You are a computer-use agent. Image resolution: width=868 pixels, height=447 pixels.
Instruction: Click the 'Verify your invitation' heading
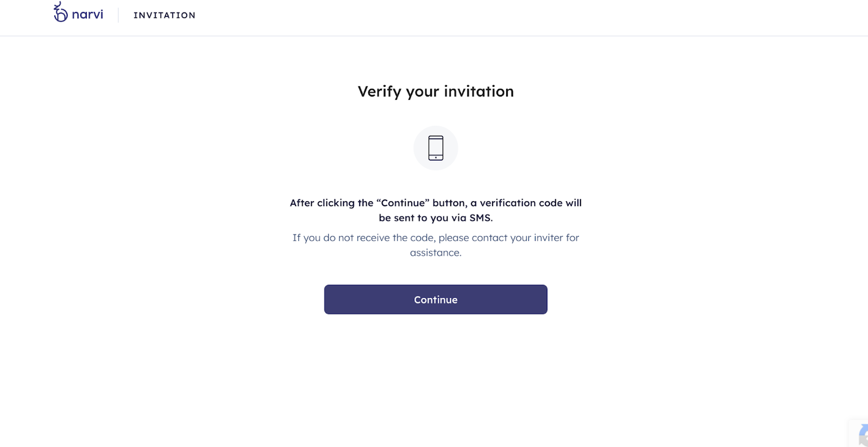(x=436, y=91)
